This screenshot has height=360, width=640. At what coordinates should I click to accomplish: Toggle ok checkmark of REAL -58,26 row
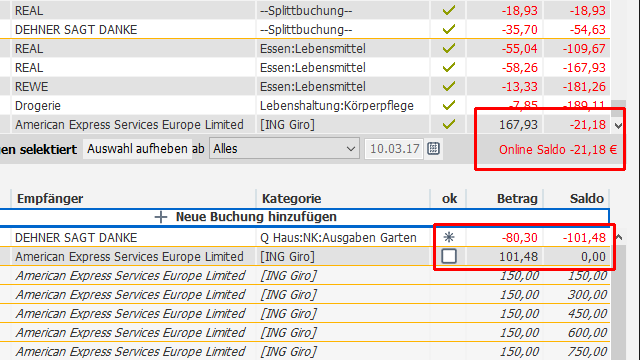click(449, 67)
